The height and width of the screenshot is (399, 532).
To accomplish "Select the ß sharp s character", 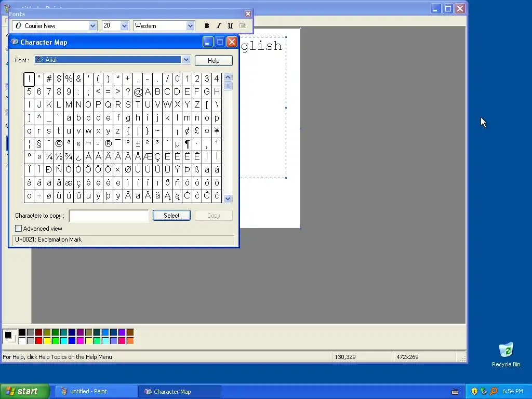I will click(x=197, y=170).
